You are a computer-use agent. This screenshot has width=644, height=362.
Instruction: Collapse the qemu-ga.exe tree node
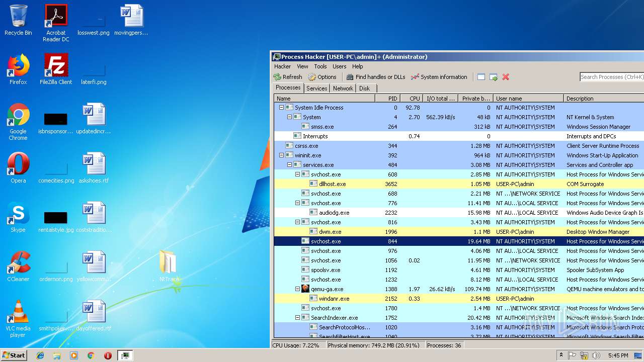pyautogui.click(x=298, y=289)
